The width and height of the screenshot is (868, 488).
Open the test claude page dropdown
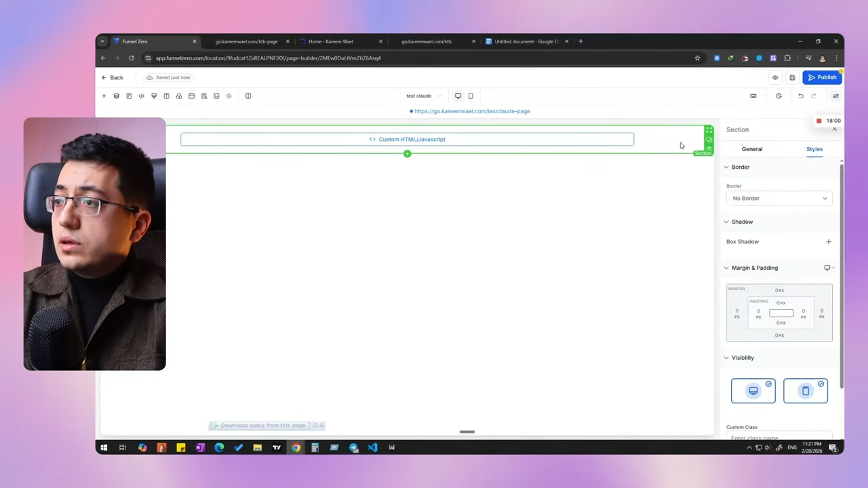(423, 96)
